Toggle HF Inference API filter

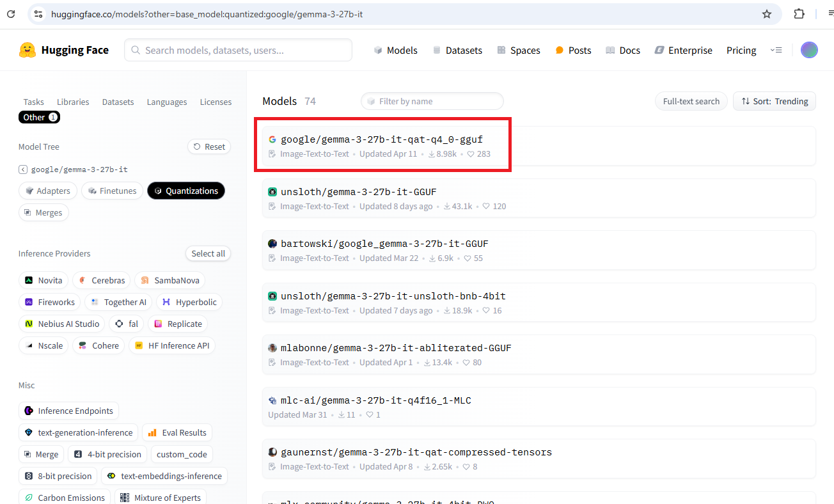172,345
